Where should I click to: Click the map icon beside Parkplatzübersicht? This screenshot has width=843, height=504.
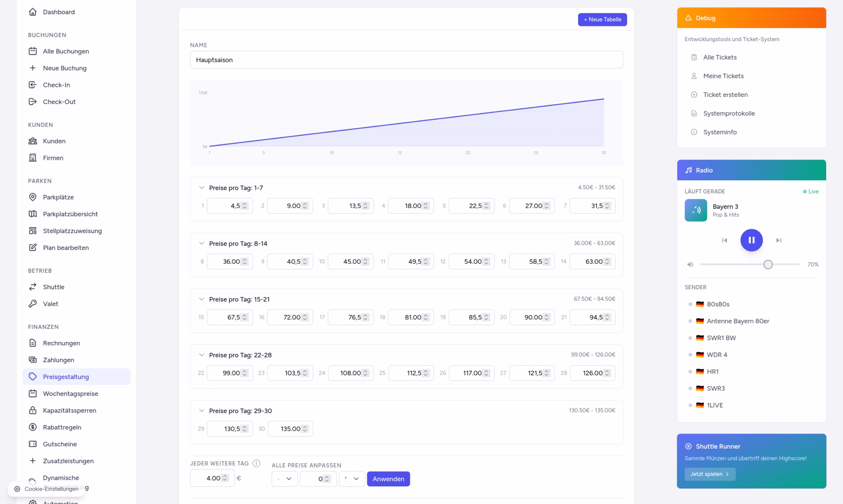(x=33, y=215)
